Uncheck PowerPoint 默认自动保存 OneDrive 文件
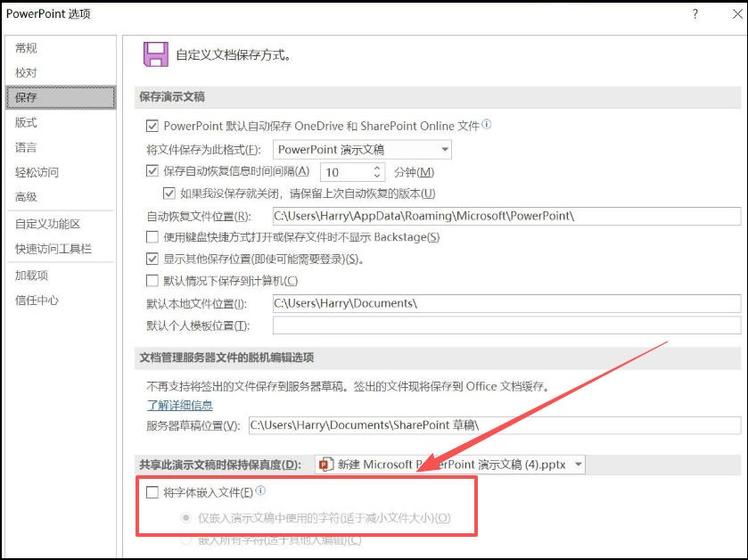748x560 pixels. [154, 125]
